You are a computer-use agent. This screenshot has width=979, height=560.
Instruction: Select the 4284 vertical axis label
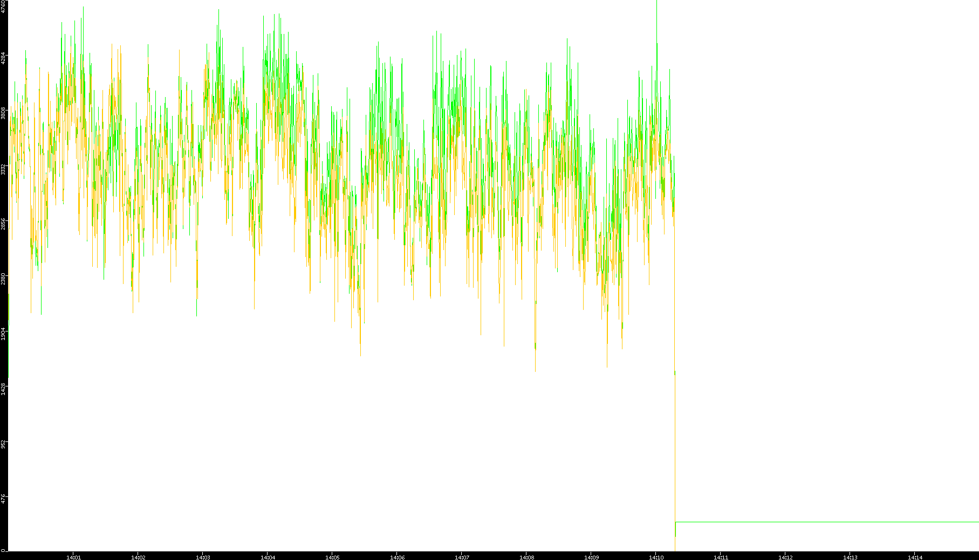pos(4,58)
